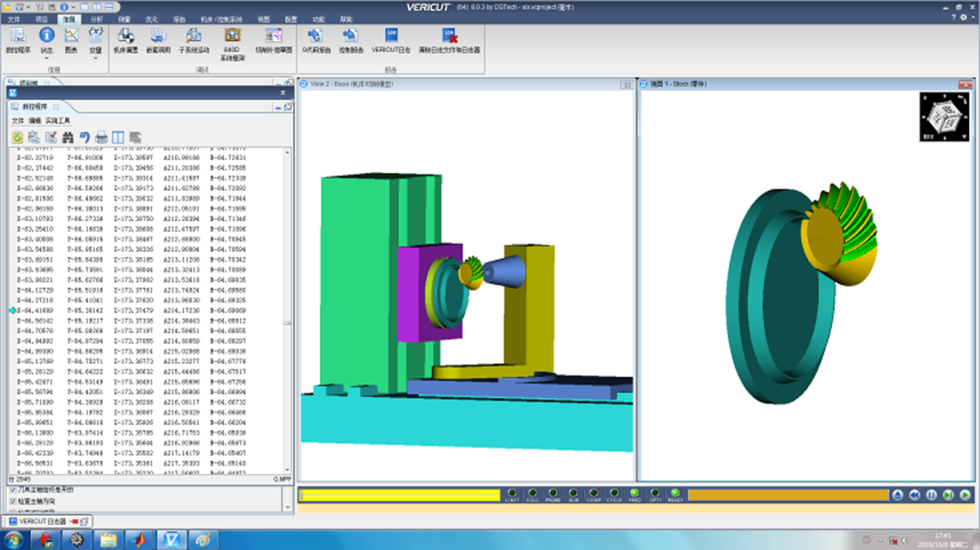The image size is (980, 550).
Task: Pause the simulation
Action: coord(931,495)
